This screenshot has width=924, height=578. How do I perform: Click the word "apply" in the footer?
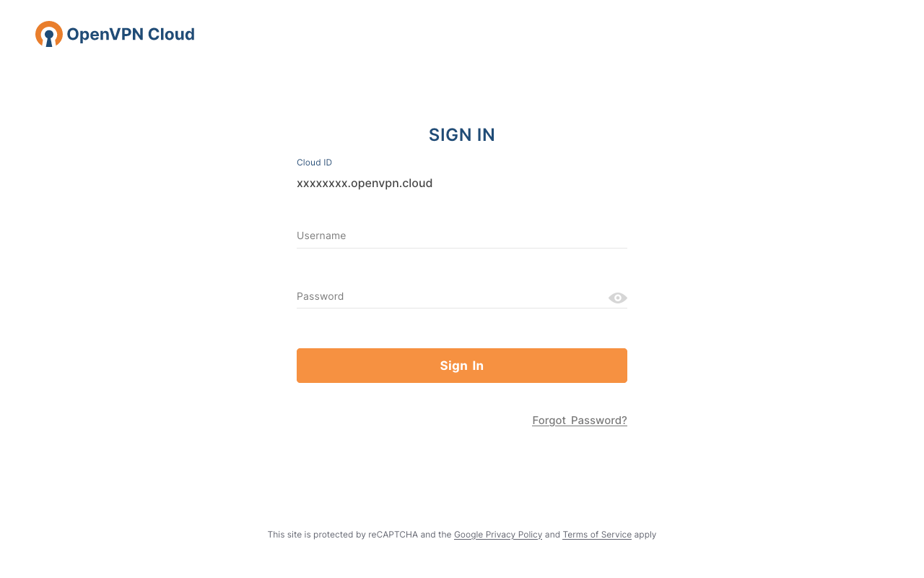645,535
